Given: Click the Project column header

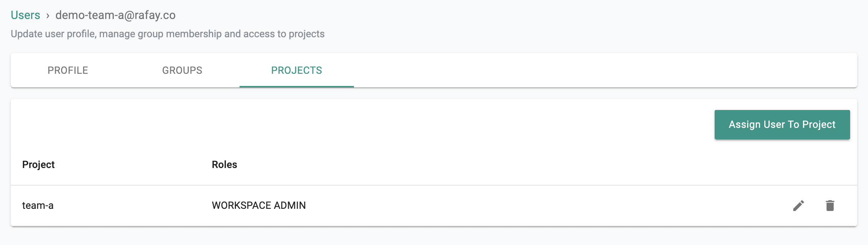Looking at the screenshot, I should pyautogui.click(x=38, y=164).
